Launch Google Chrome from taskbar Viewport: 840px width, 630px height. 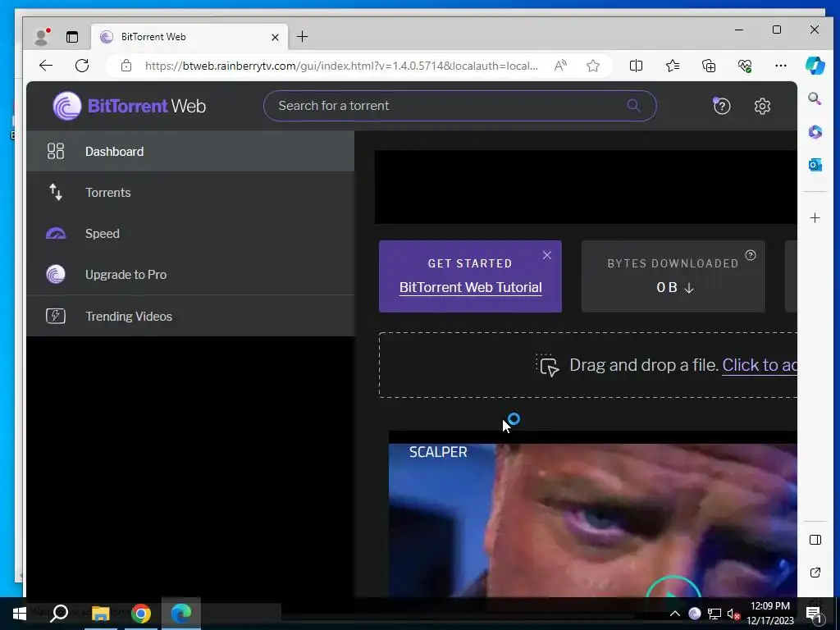coord(141,614)
